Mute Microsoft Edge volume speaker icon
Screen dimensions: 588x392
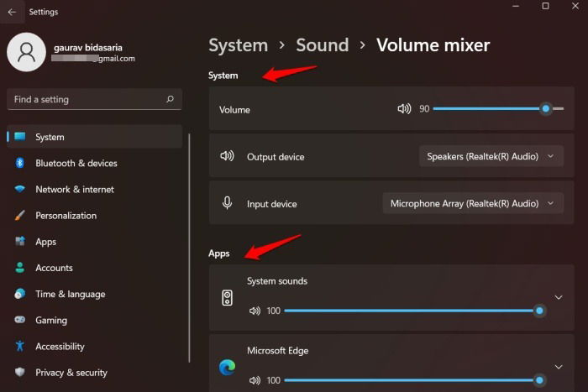(255, 380)
